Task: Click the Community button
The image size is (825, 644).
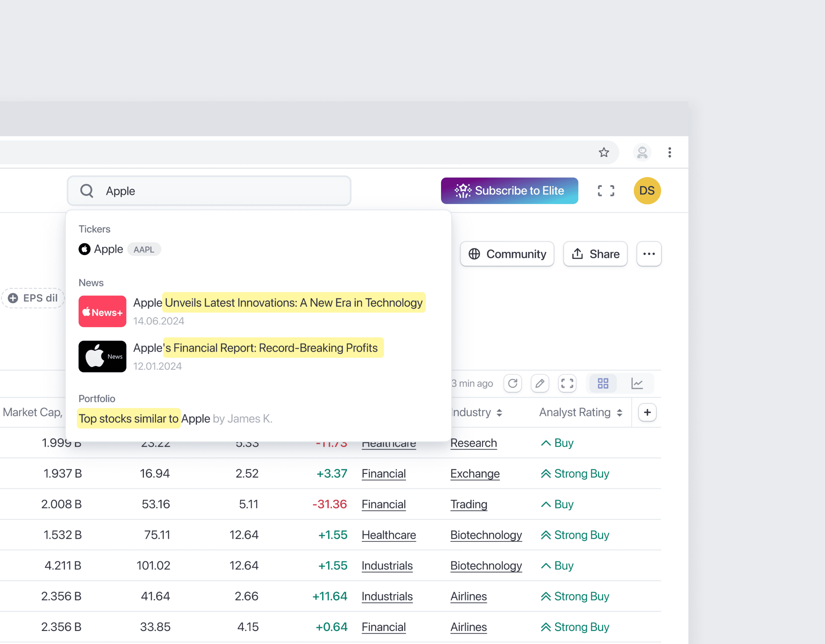Action: 507,254
